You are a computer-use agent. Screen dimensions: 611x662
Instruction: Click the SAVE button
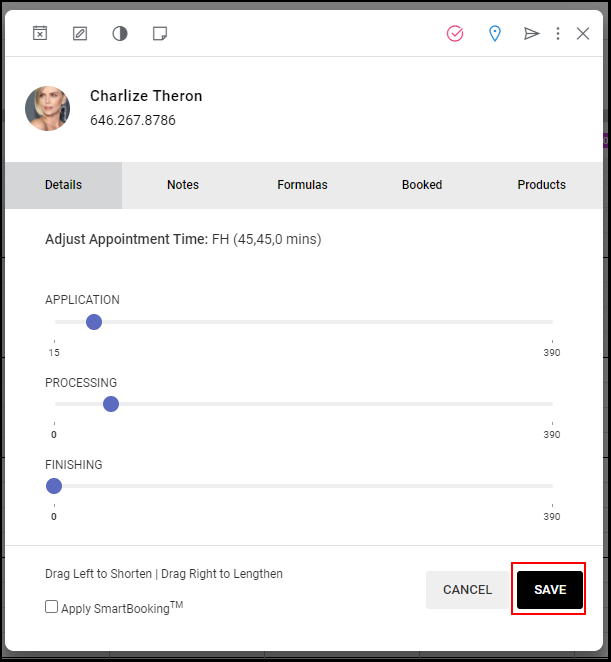coord(550,589)
